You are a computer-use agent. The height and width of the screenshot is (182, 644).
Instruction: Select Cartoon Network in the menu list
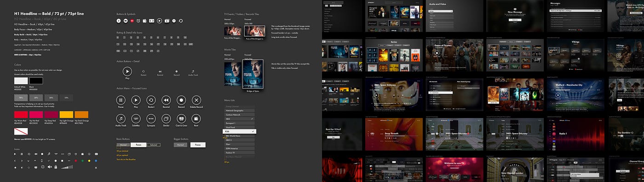click(x=239, y=115)
